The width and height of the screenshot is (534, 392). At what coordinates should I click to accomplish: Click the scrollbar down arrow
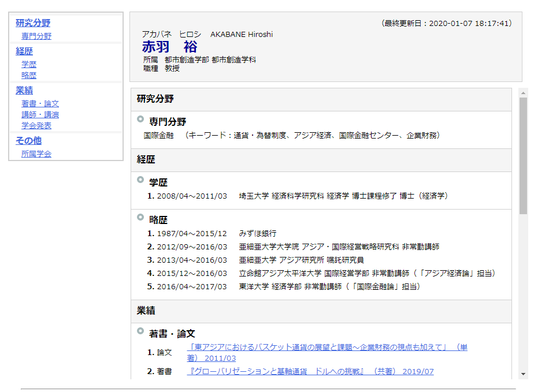click(x=523, y=374)
